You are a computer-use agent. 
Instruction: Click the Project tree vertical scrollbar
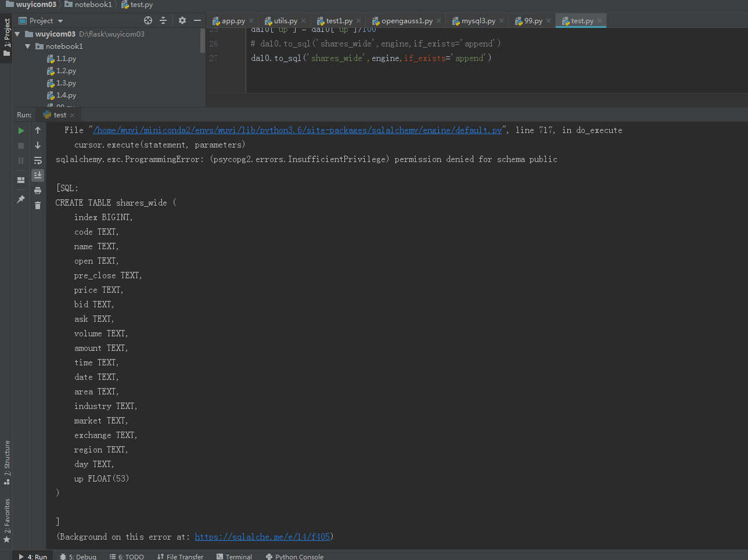click(x=203, y=41)
